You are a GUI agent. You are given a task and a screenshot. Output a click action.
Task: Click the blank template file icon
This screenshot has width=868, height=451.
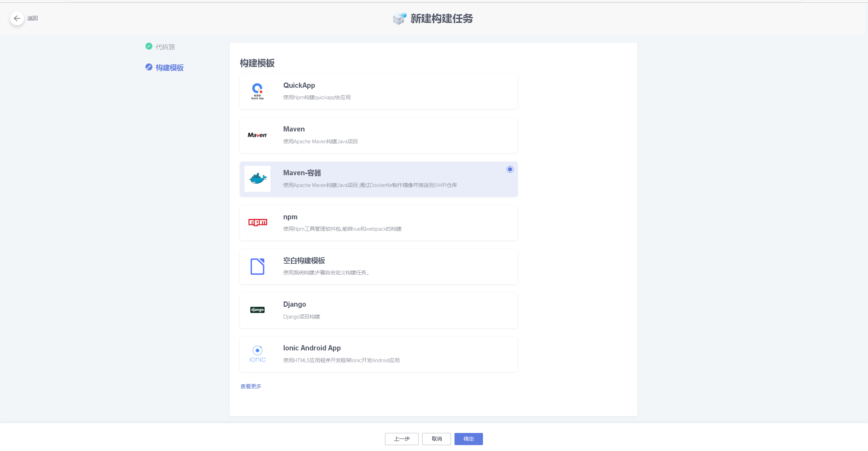(x=257, y=266)
